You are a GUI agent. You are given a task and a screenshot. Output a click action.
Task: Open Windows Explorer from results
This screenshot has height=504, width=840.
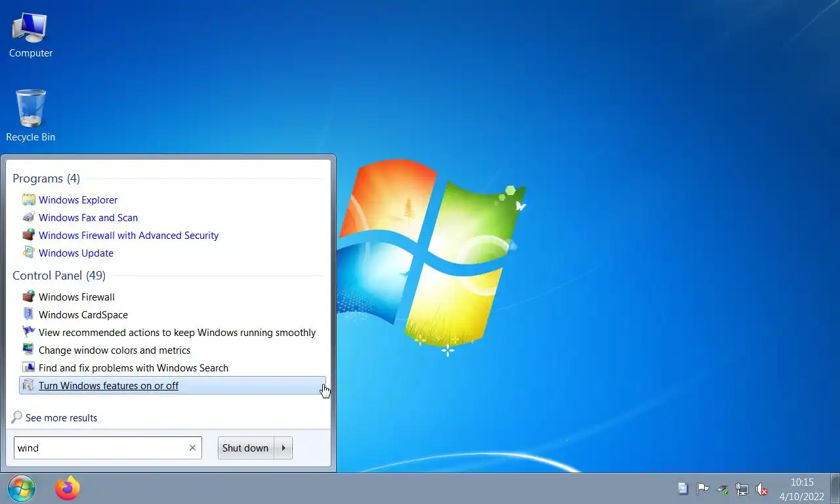tap(78, 199)
